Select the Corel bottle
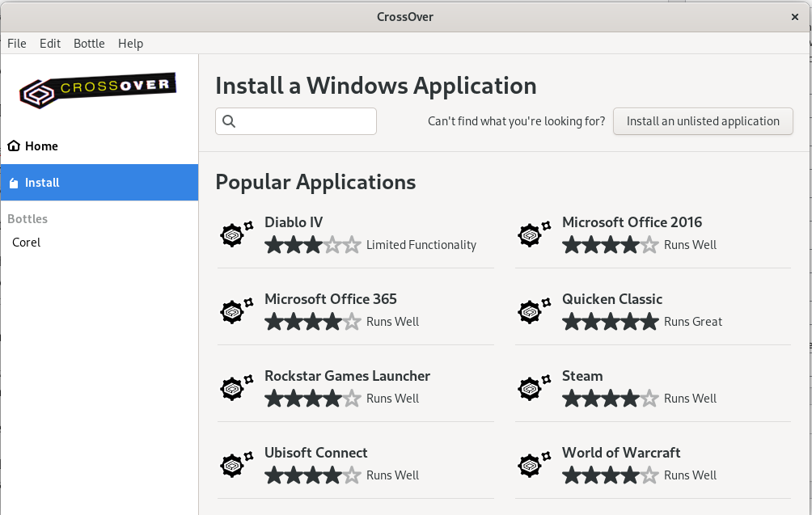This screenshot has height=515, width=812. pyautogui.click(x=26, y=242)
